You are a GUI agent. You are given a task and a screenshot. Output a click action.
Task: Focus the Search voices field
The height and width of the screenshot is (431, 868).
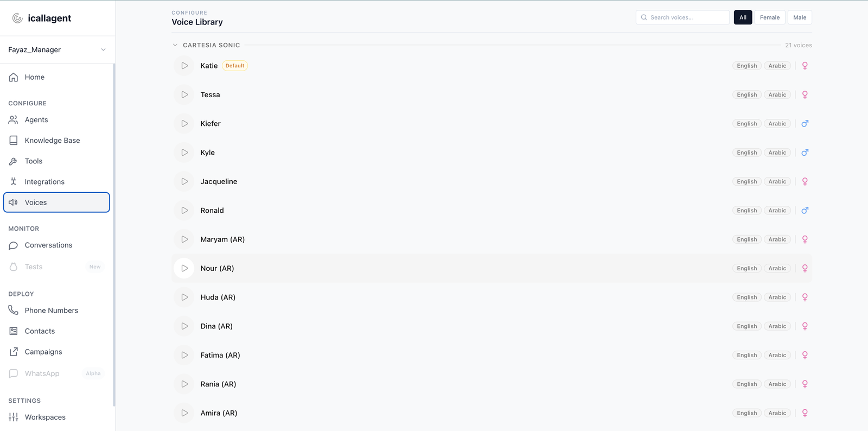[682, 17]
